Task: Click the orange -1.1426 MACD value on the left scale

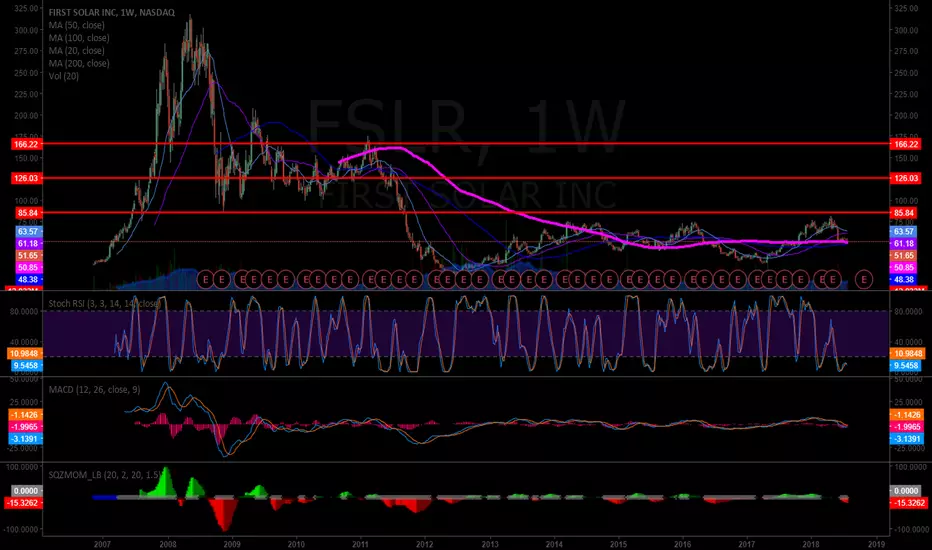Action: point(26,414)
